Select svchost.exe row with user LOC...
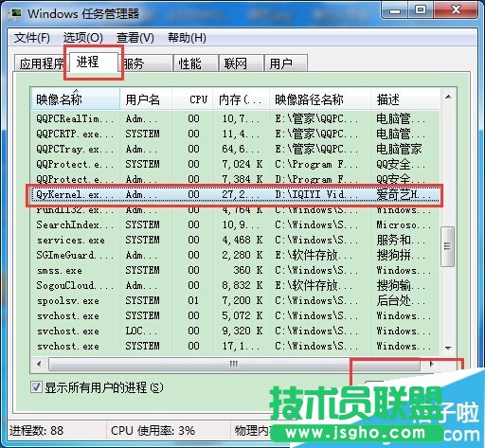485x448 pixels. 235,331
